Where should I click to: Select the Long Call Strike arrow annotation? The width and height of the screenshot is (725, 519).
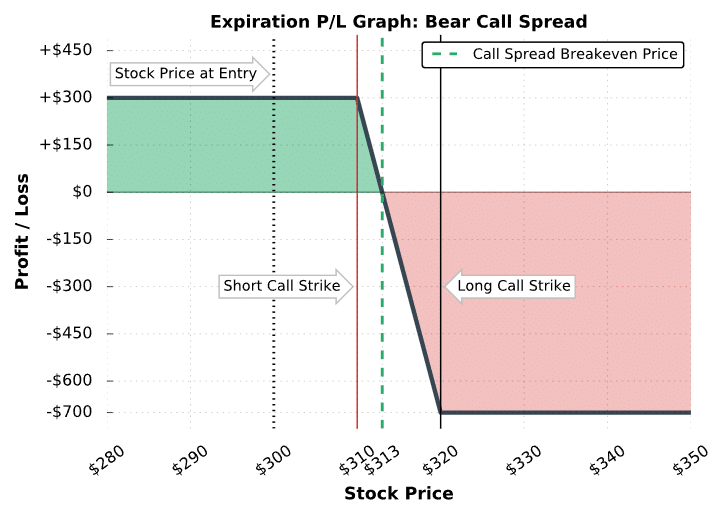[512, 287]
